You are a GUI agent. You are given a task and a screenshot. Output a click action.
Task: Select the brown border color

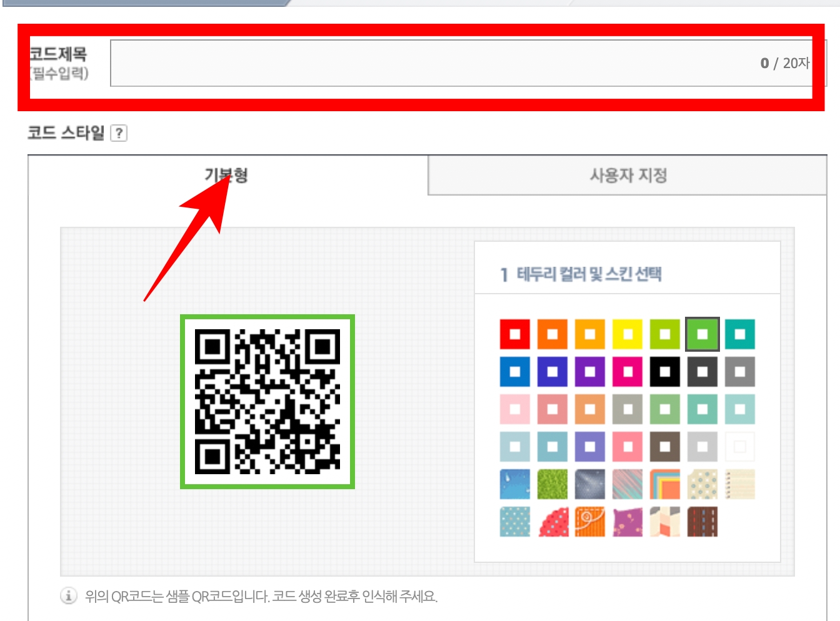click(x=665, y=447)
